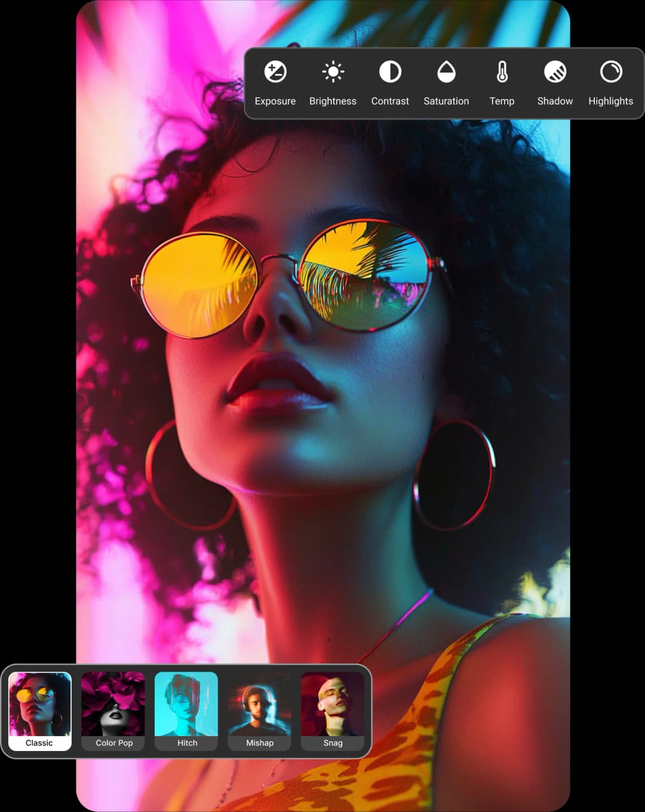Click the Brightness label text
The image size is (645, 812).
coord(333,101)
